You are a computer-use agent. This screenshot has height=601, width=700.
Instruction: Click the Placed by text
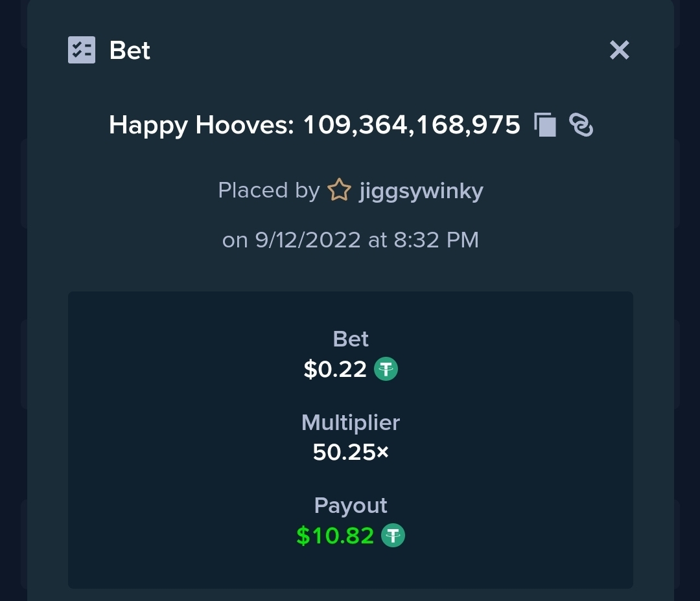(269, 190)
